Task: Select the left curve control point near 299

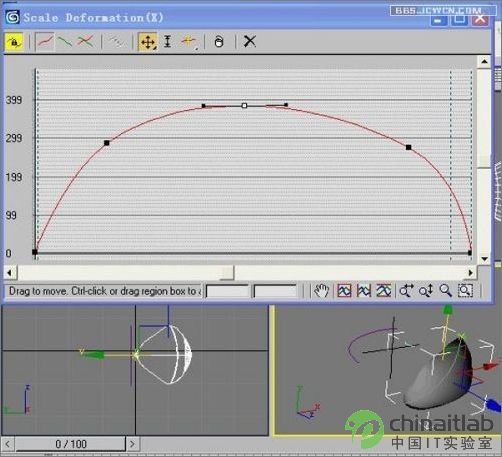Action: [x=107, y=143]
